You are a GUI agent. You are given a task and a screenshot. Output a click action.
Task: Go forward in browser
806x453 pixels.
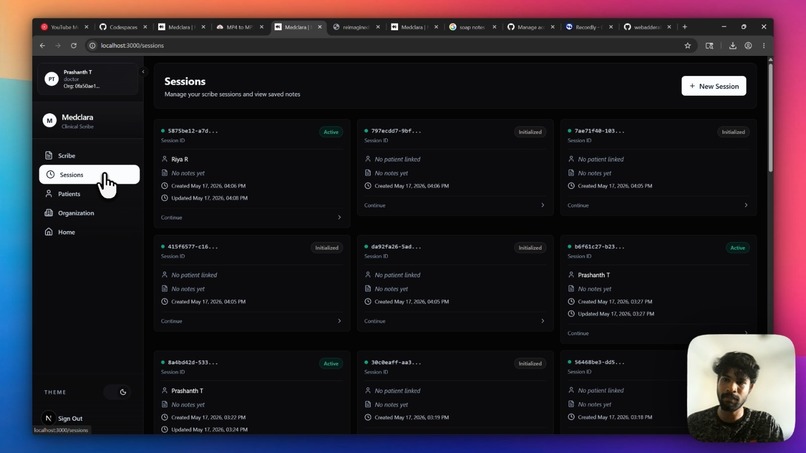pyautogui.click(x=58, y=46)
